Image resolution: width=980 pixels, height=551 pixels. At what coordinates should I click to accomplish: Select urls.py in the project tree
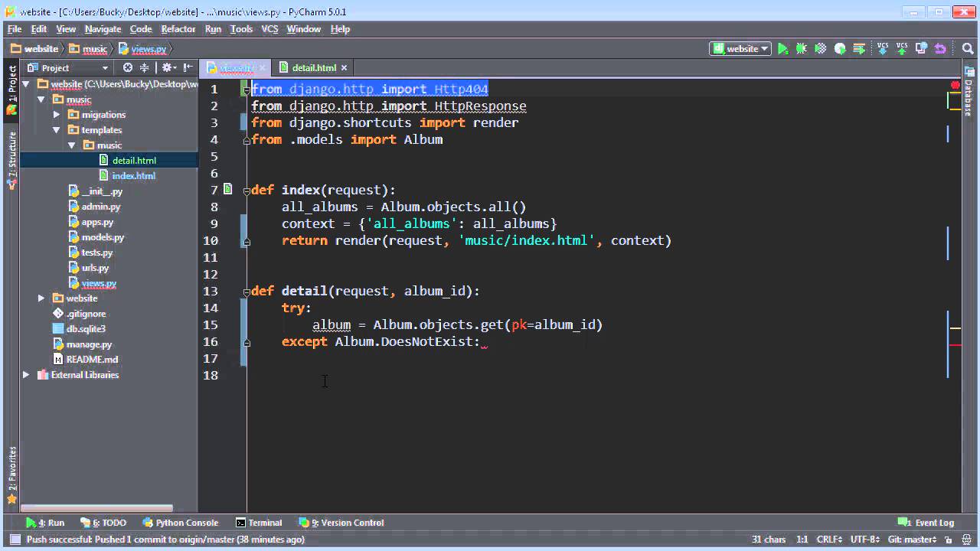click(95, 268)
